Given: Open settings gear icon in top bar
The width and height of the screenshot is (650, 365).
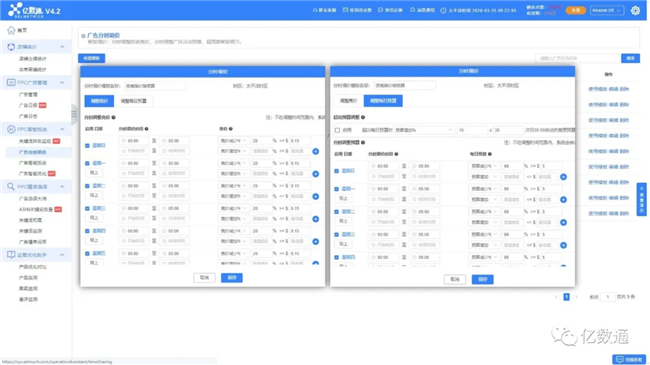Looking at the screenshot, I should [635, 10].
